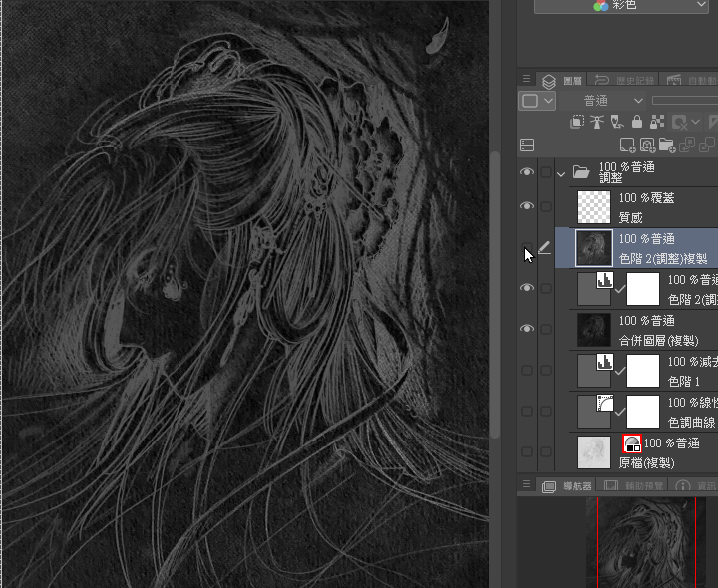Screen dimensions: 718x588
Task: Create a new raster layer
Action: (x=627, y=146)
